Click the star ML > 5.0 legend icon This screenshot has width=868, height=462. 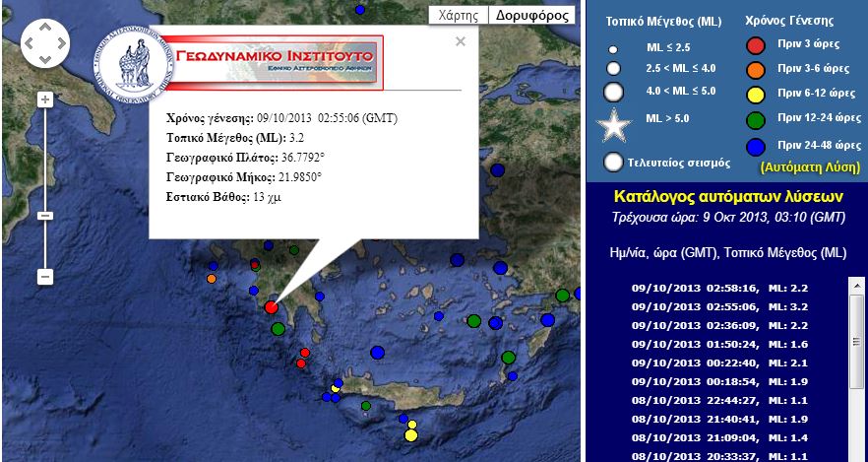pos(615,126)
